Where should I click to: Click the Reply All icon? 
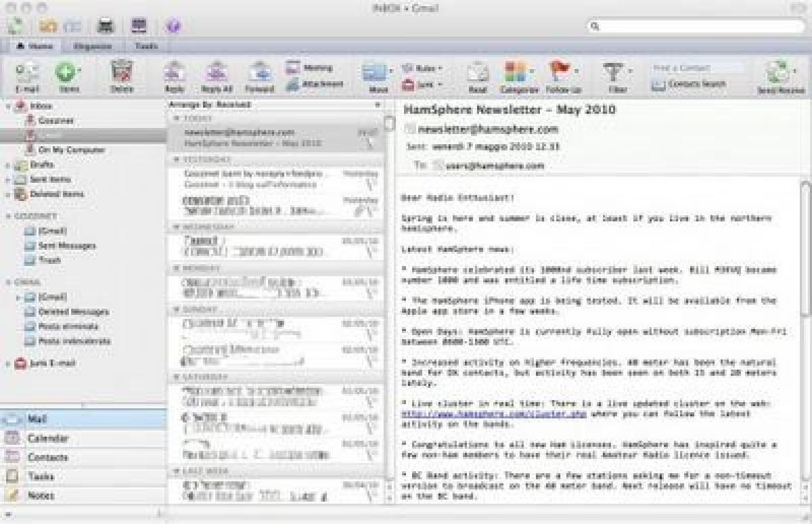(x=217, y=72)
